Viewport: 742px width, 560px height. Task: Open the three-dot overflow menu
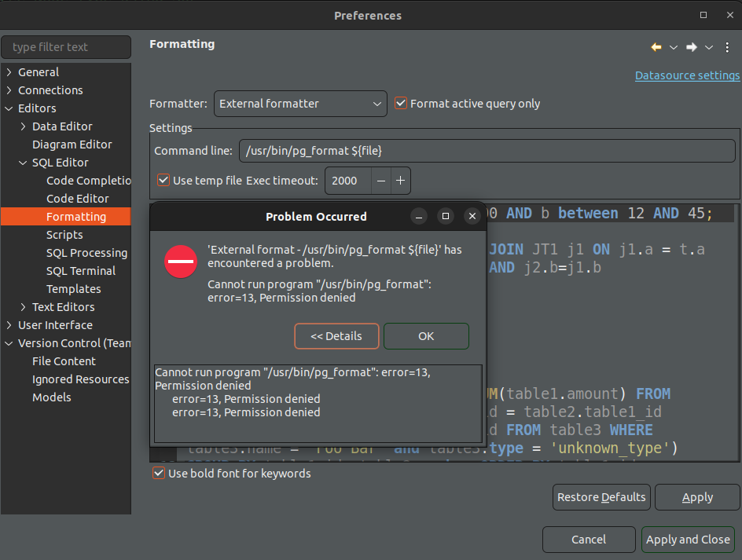[725, 46]
